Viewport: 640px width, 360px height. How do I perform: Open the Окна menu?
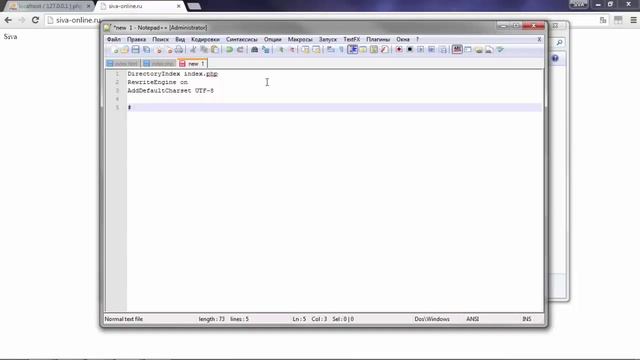pyautogui.click(x=403, y=39)
